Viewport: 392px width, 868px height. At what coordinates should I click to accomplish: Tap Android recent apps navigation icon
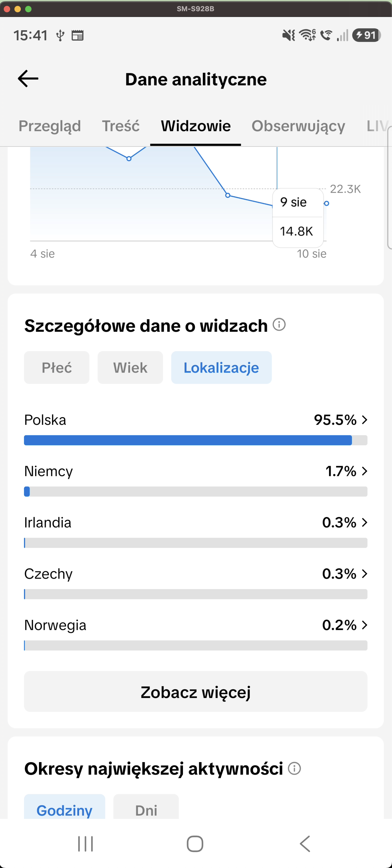click(85, 844)
